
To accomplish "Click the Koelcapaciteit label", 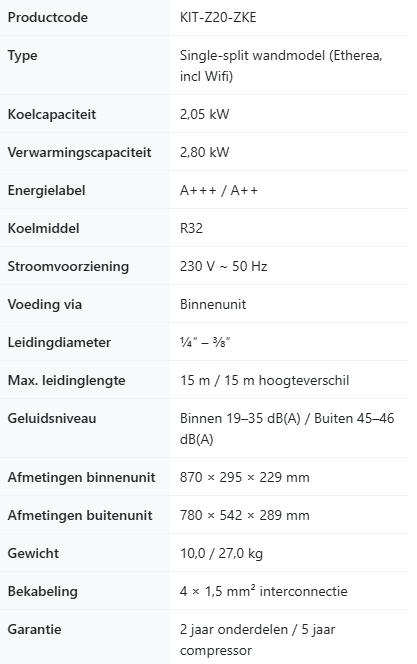I will pos(52,114).
